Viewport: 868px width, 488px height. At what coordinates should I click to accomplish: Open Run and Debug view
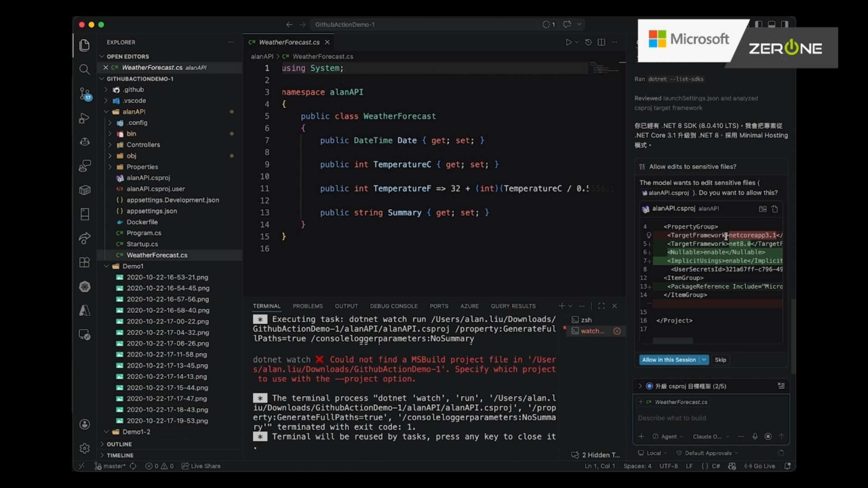[x=84, y=118]
